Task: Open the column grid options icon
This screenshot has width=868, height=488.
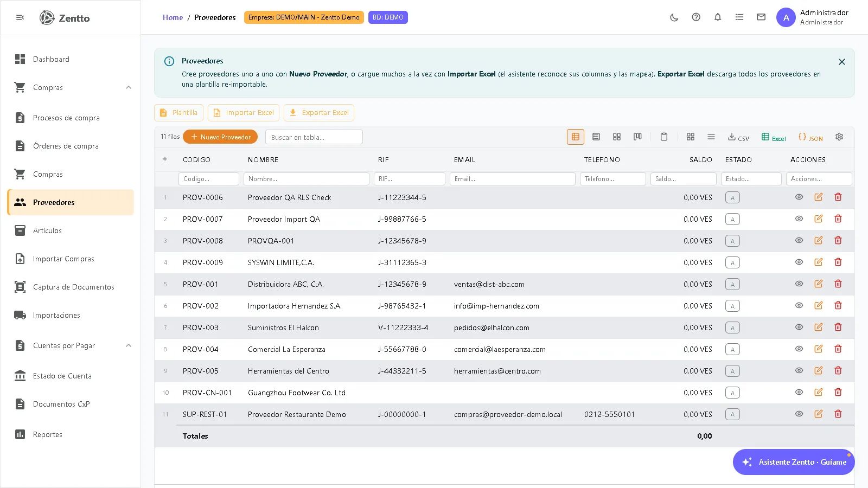Action: [691, 137]
